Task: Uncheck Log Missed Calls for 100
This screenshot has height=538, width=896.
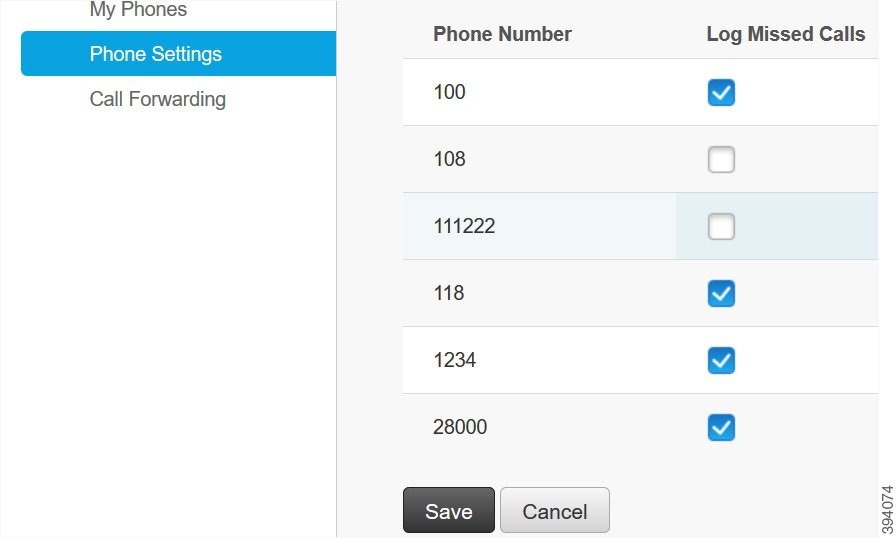Action: [x=721, y=93]
